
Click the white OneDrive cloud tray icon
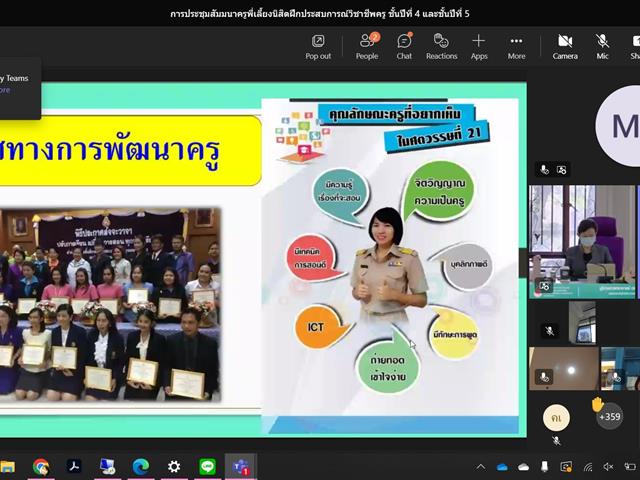point(523,467)
